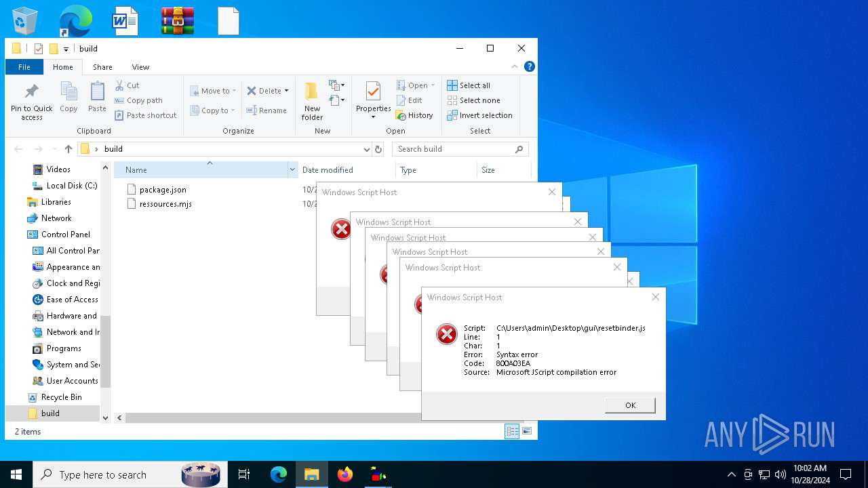Expand the address bar history dropdown
This screenshot has height=488, width=868.
tap(367, 149)
